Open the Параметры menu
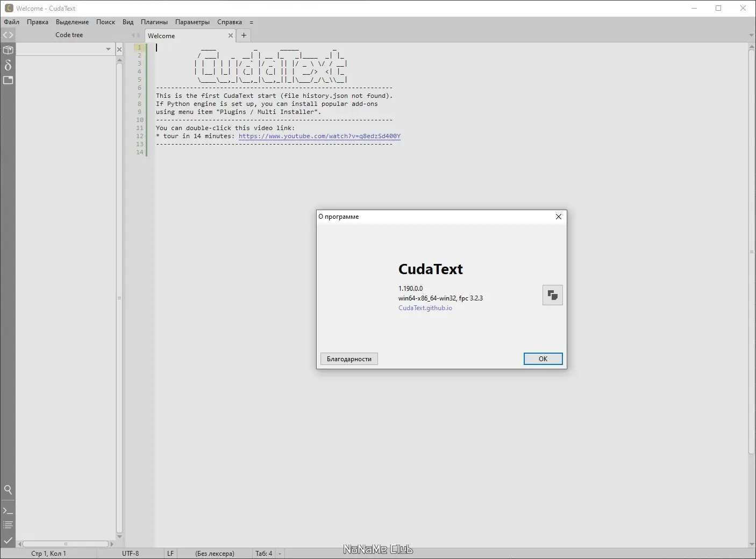 [192, 22]
